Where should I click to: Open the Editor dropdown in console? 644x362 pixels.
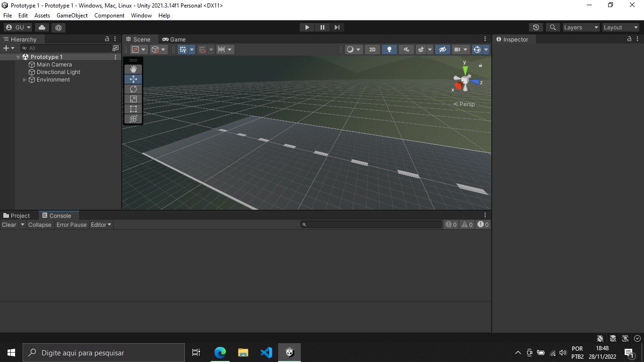click(101, 225)
